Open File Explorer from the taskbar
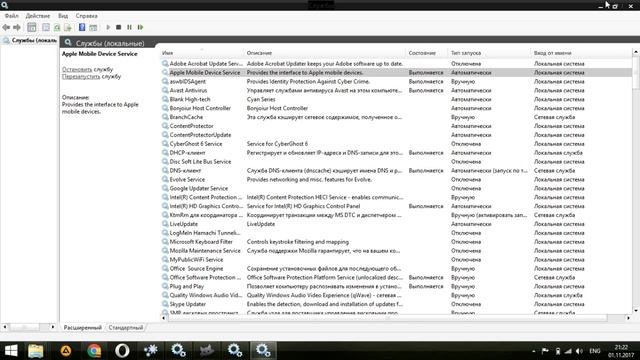Screen dimensions: 640x360 coord(36,351)
